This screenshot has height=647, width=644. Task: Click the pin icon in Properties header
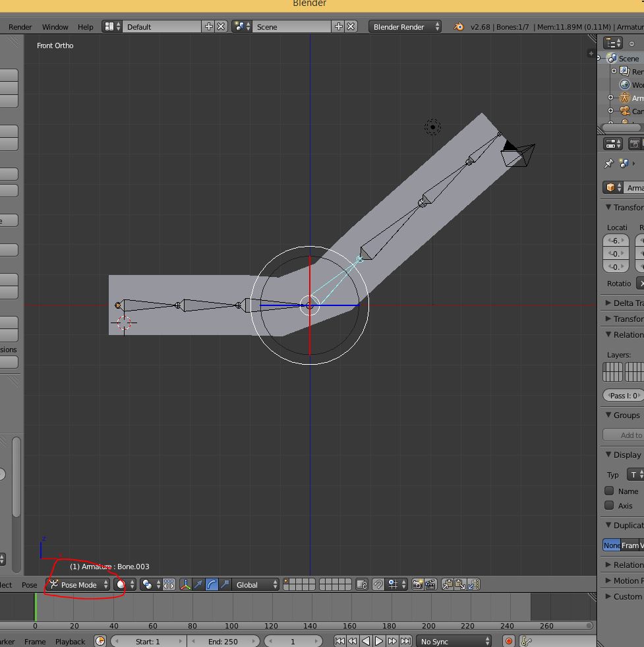[x=608, y=164]
